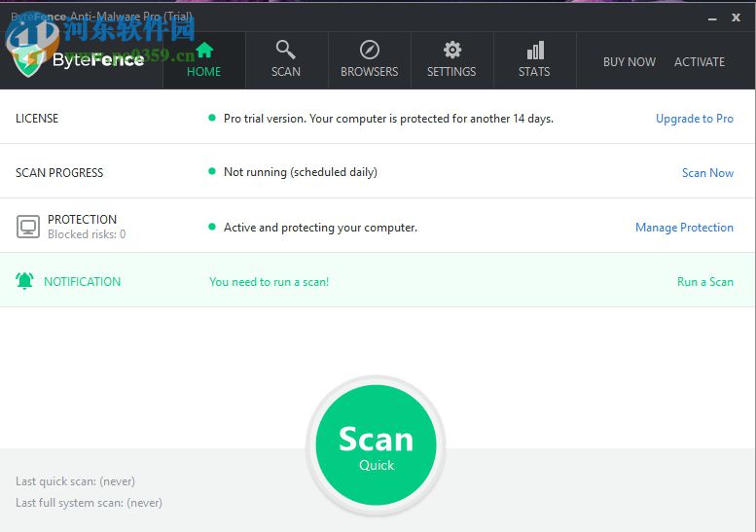Click 'Not running (scheduled daily)' status text
This screenshot has width=756, height=532.
pos(301,172)
